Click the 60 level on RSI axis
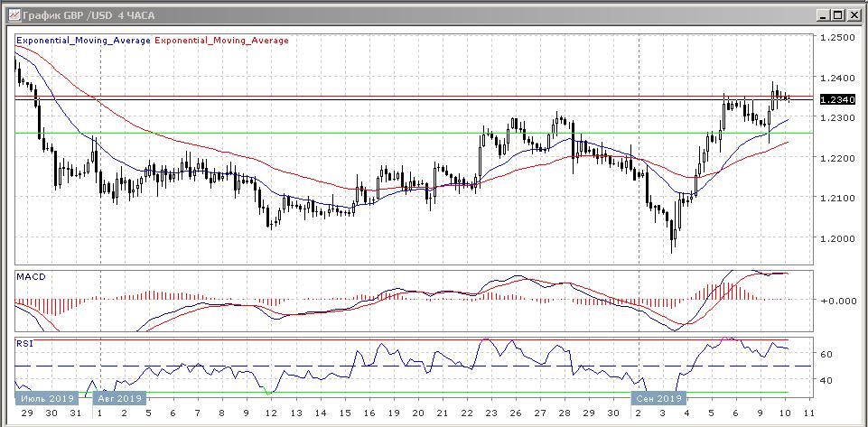This screenshot has height=427, width=868. coord(826,355)
